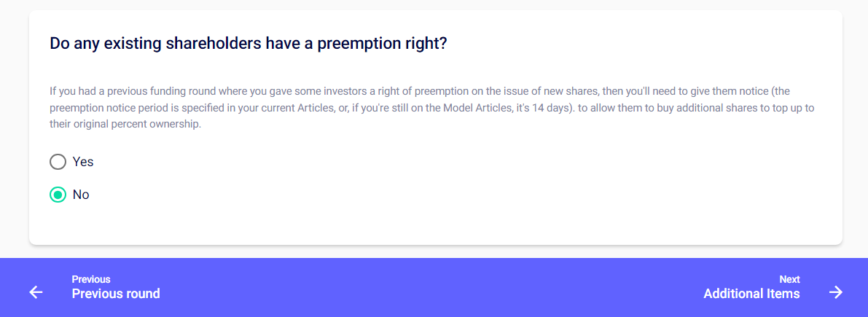
Task: Click the small 'Previous' caption
Action: tap(91, 279)
